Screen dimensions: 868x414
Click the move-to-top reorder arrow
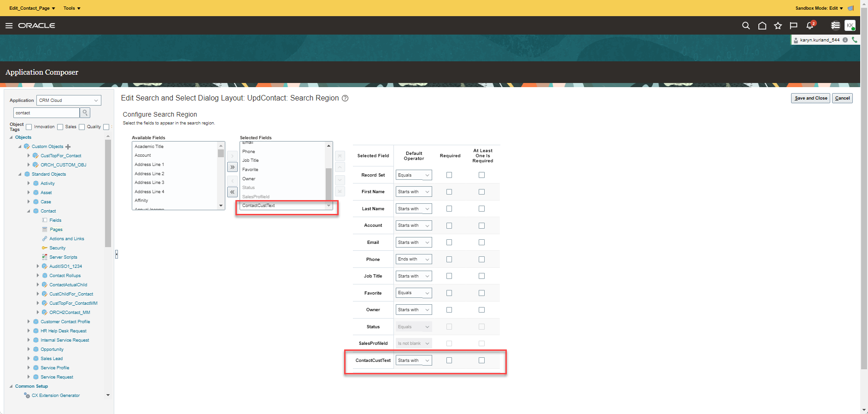tap(340, 156)
